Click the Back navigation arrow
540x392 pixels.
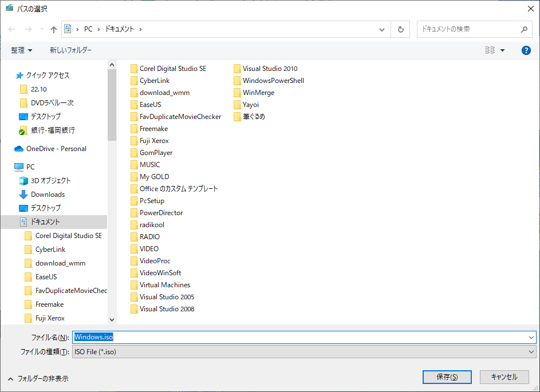11,29
